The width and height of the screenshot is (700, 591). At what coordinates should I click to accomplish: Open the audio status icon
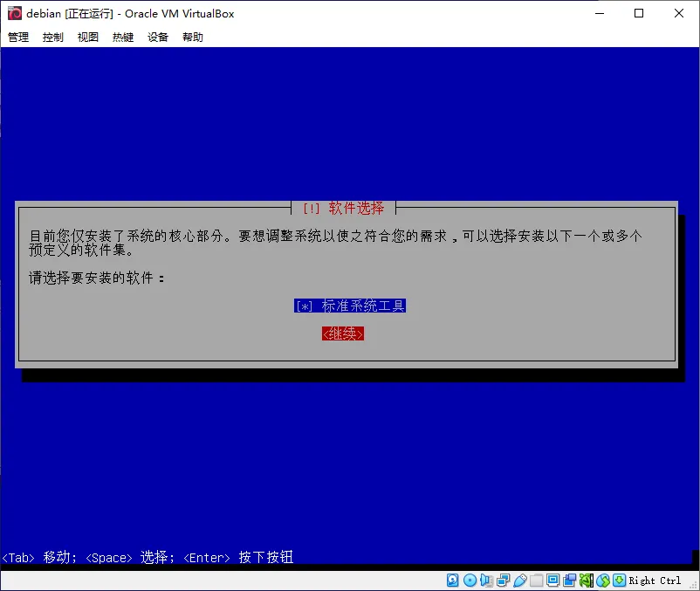click(x=487, y=581)
